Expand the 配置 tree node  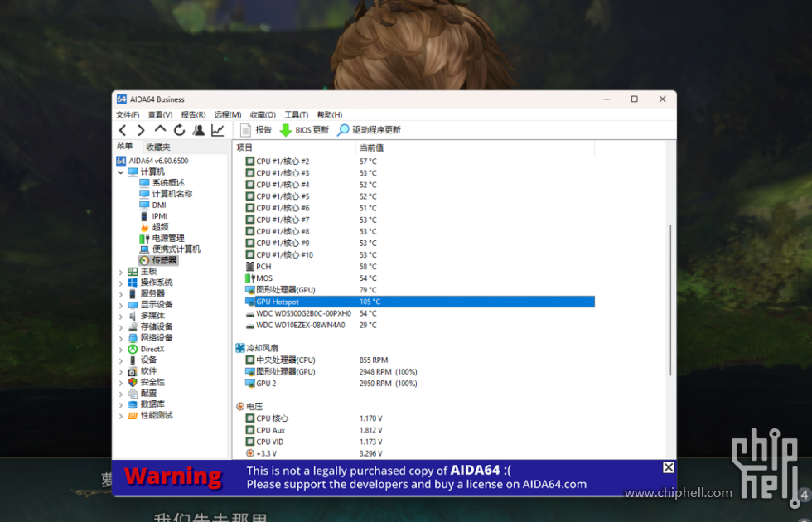pyautogui.click(x=121, y=394)
